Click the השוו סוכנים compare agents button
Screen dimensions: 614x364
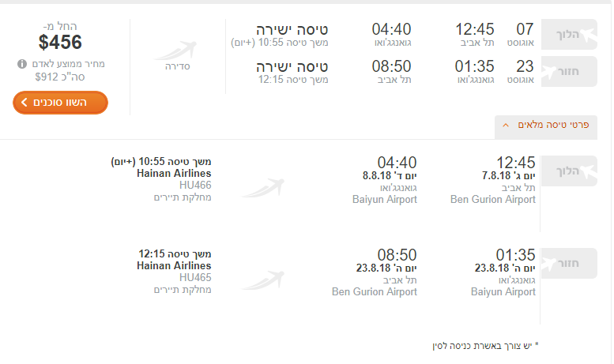[x=60, y=103]
